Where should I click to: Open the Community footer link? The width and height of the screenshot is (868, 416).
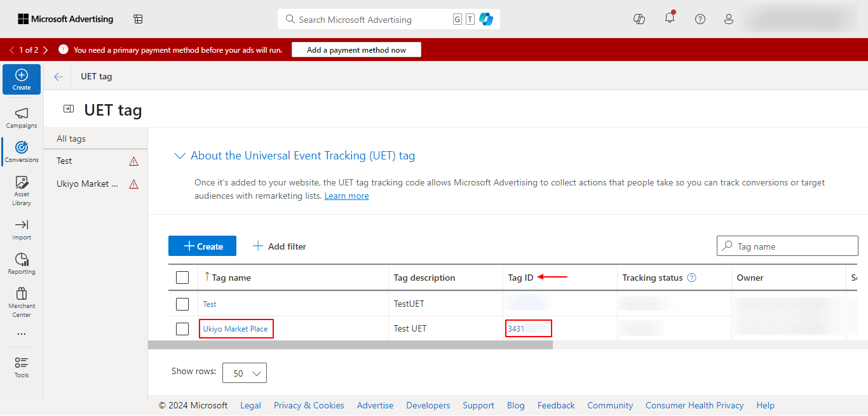tap(610, 405)
